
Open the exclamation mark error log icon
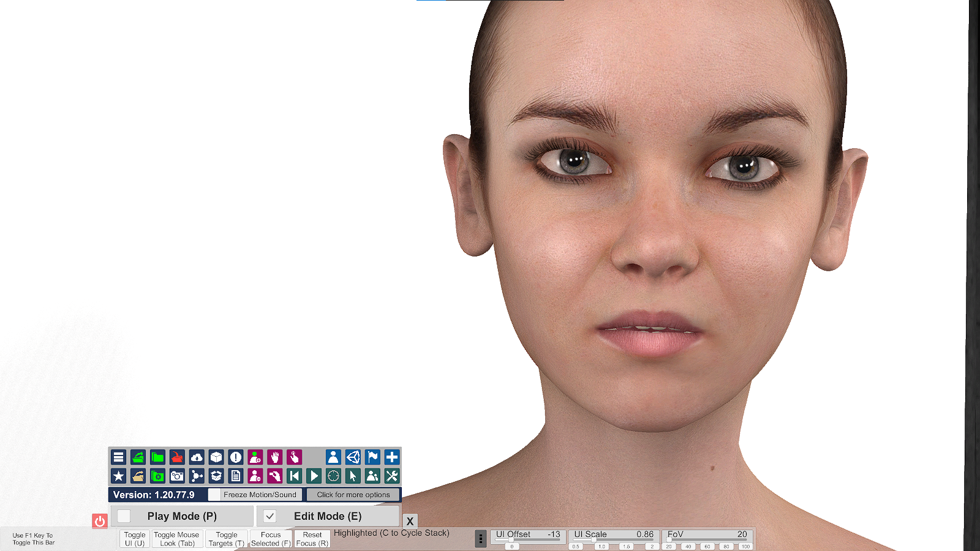click(236, 457)
